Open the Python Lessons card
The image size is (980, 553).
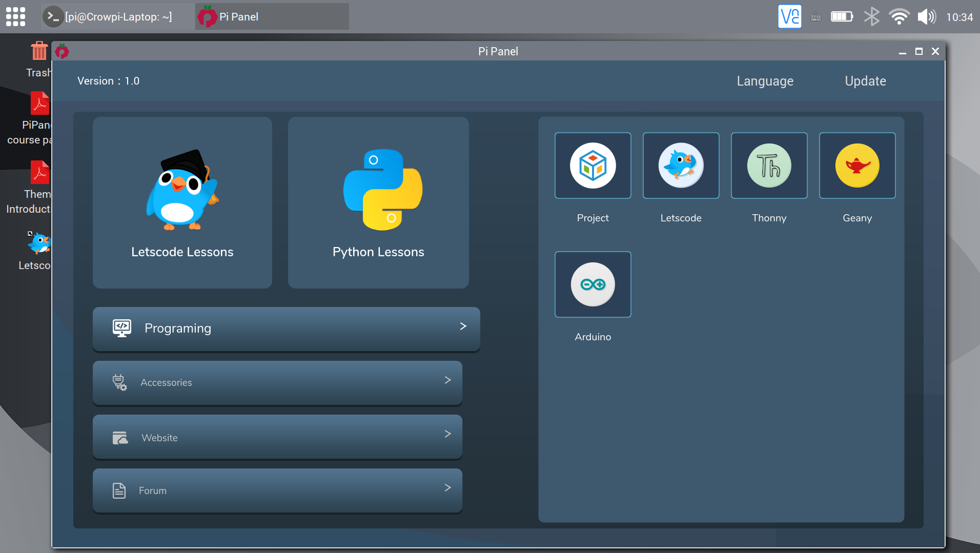coord(378,202)
